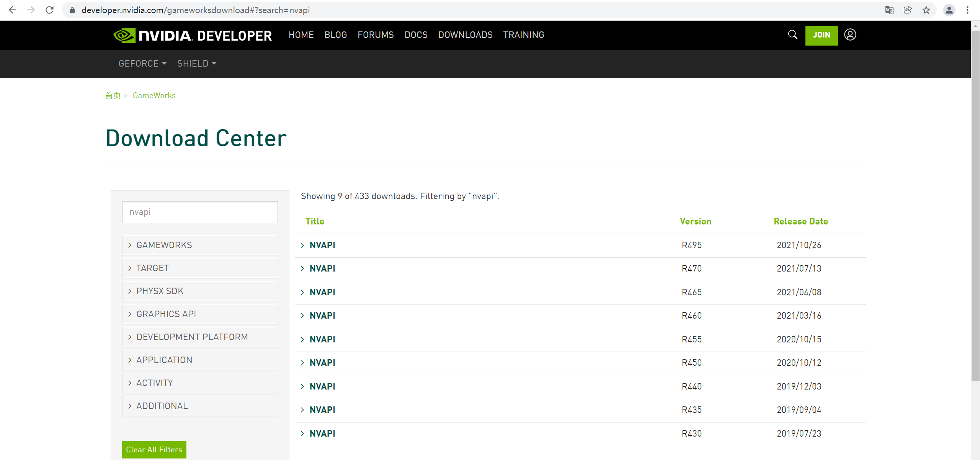The width and height of the screenshot is (980, 460).
Task: Open the user account profile icon
Action: coord(850,35)
